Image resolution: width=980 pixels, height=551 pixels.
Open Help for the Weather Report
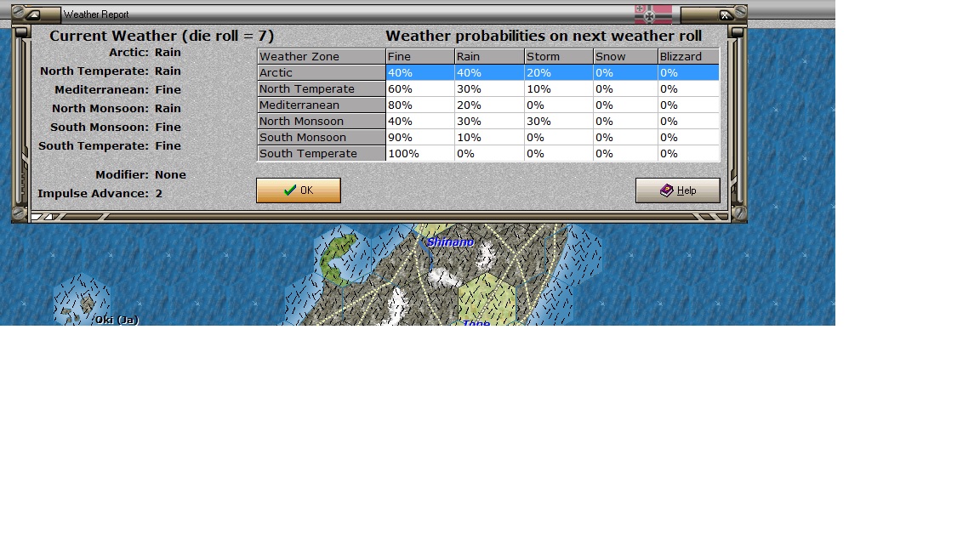(677, 190)
